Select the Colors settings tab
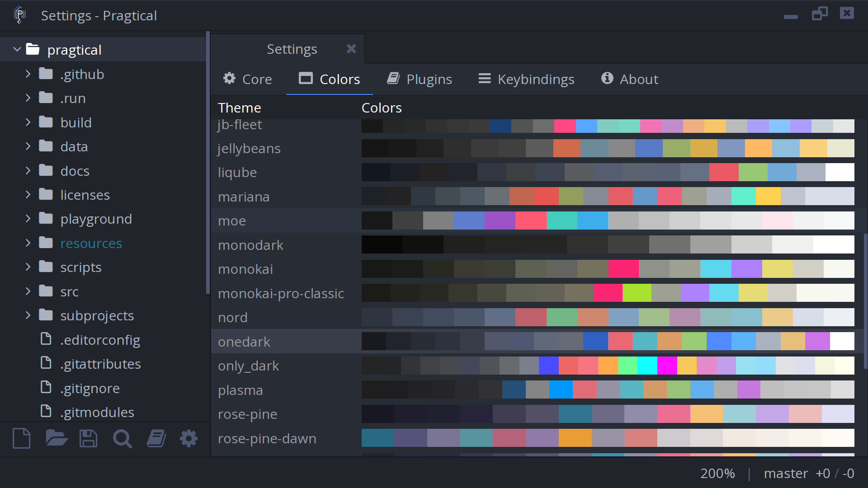The height and width of the screenshot is (488, 868). click(x=329, y=79)
